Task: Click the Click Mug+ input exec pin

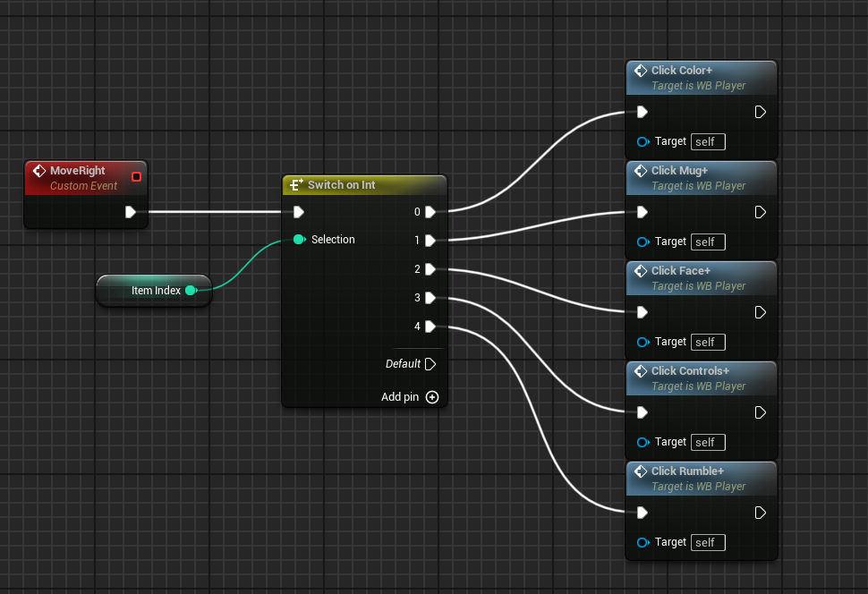Action: pos(642,213)
